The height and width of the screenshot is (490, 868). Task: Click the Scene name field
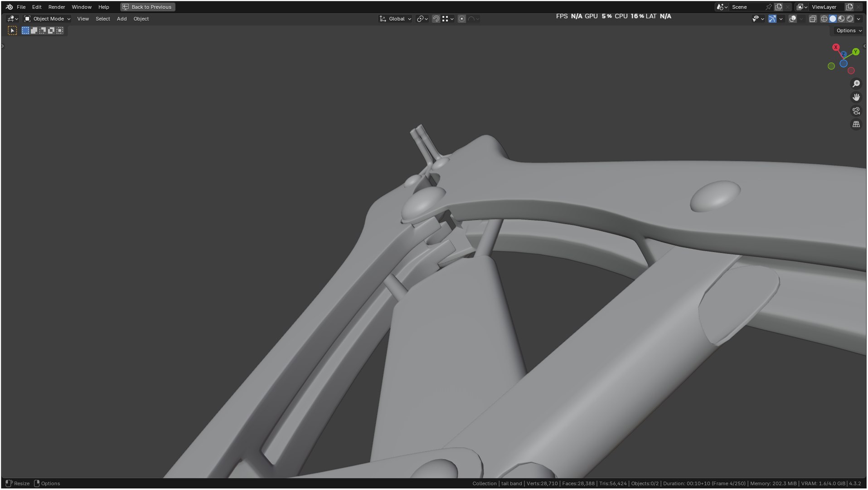747,7
